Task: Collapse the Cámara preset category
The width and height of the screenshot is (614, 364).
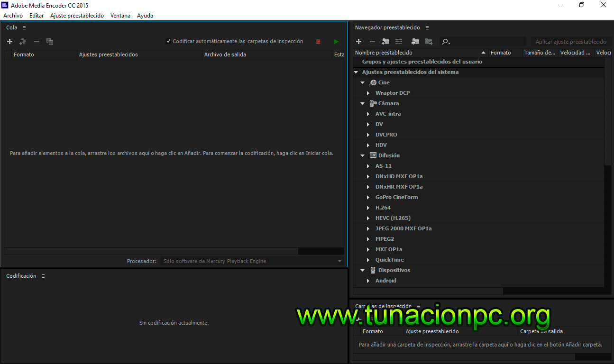Action: coord(363,103)
